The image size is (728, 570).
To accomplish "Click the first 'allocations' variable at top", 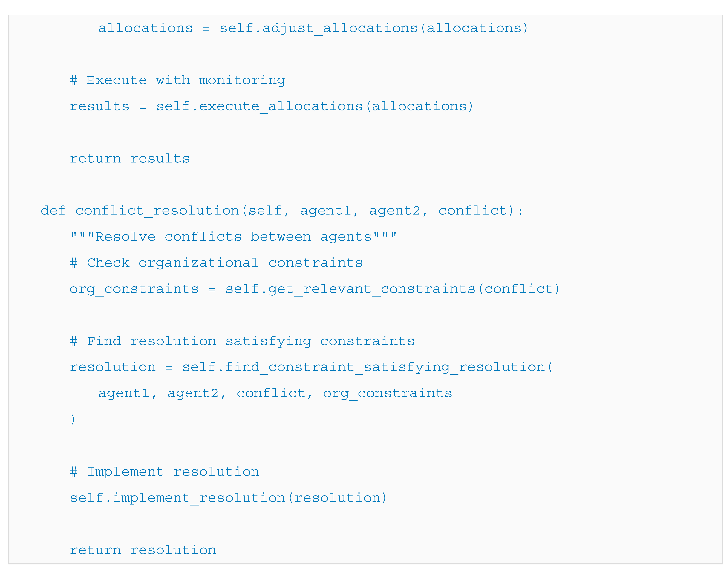I will pos(145,28).
